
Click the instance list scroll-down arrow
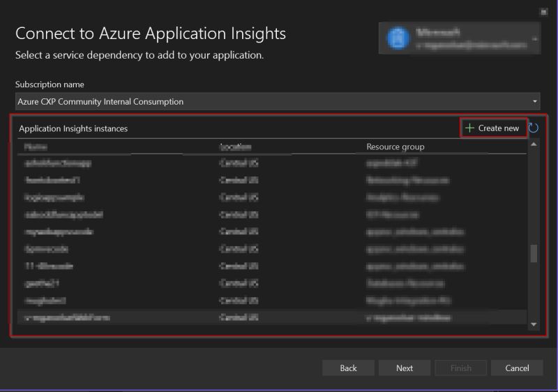(534, 324)
